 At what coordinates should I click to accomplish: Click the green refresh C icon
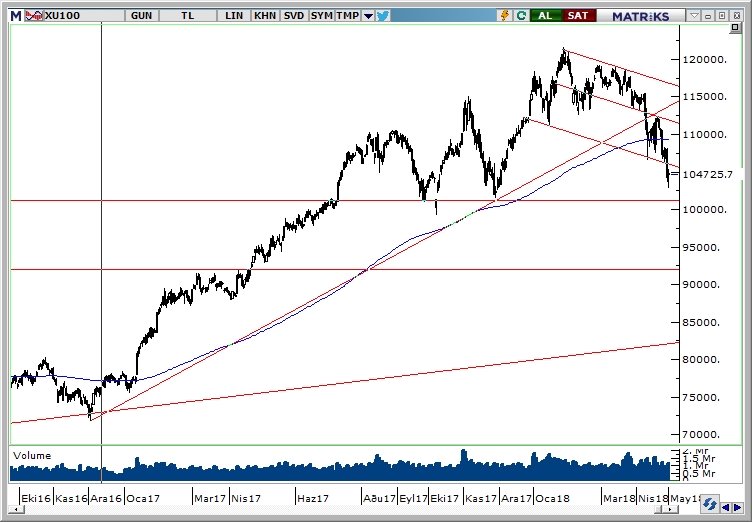521,16
